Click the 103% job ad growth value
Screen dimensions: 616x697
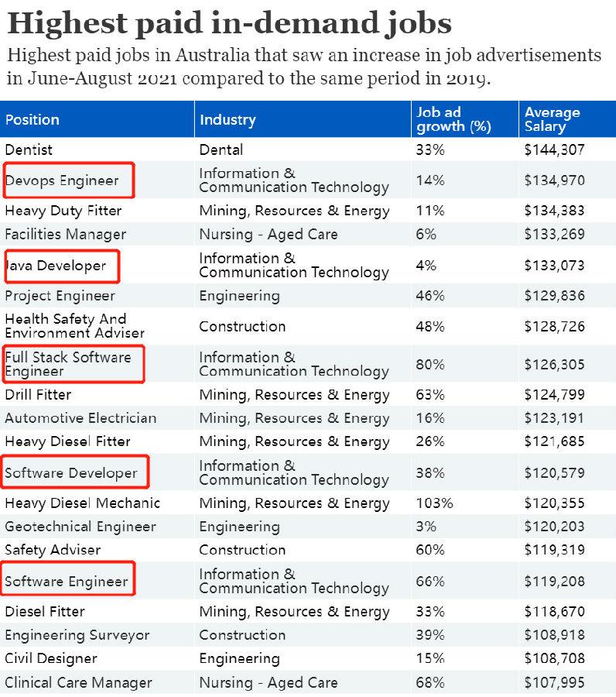point(434,503)
